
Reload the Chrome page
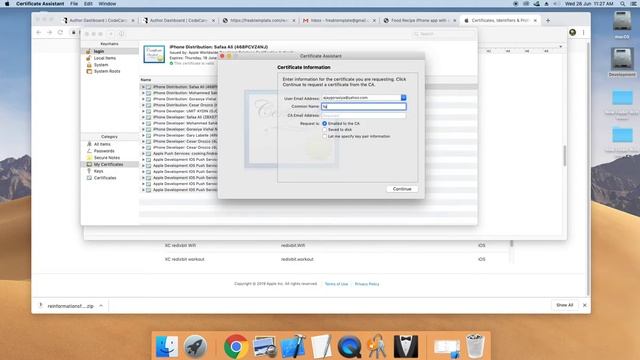pos(60,32)
